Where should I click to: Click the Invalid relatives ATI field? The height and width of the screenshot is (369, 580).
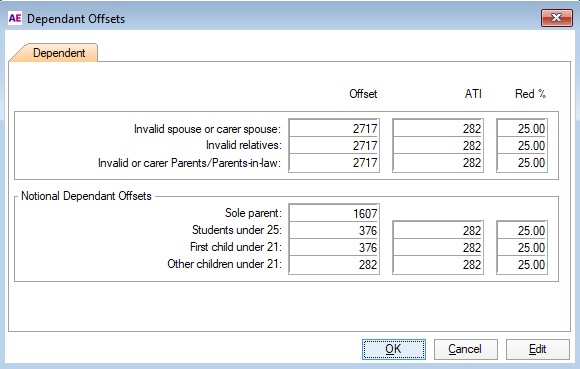438,145
